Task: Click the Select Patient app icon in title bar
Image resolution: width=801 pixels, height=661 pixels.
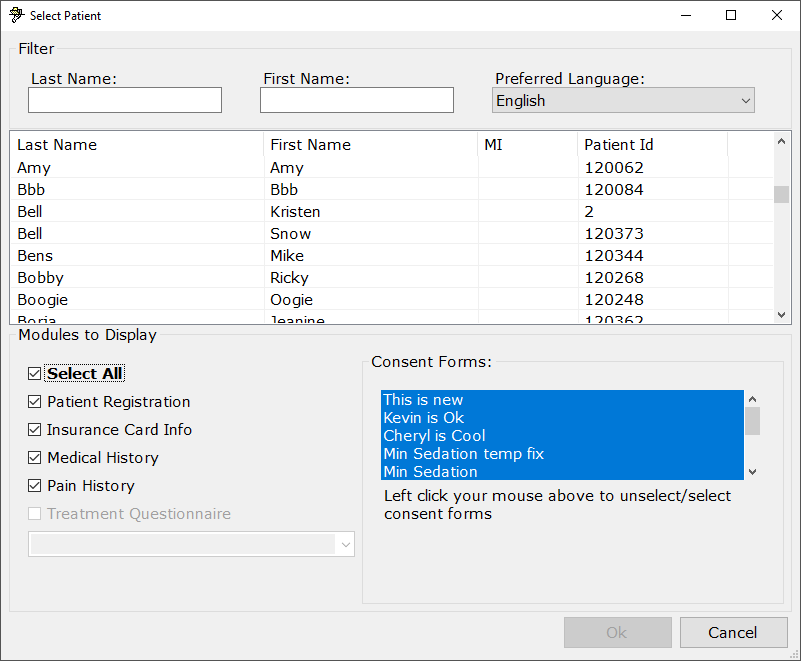Action: pos(16,16)
